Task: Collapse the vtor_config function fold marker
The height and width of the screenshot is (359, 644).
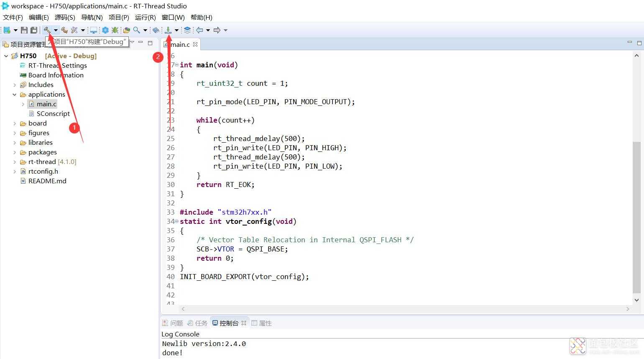Action: click(176, 221)
